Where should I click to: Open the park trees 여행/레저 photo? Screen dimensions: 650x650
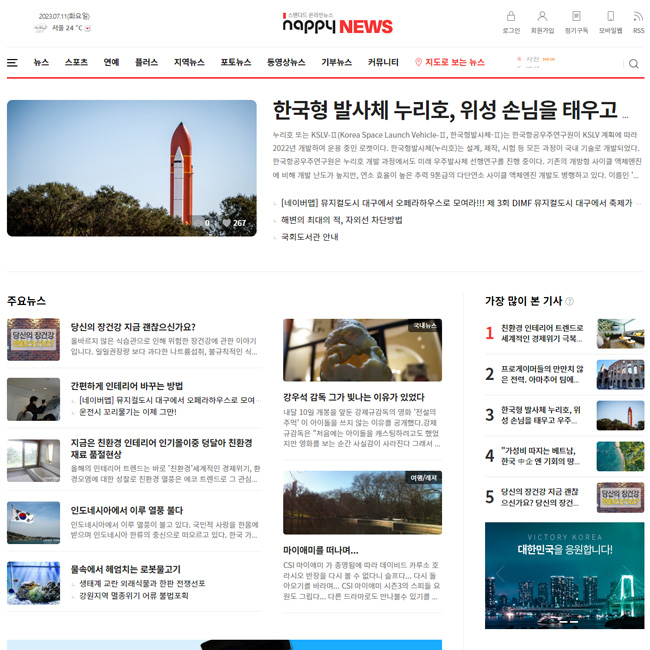pyautogui.click(x=362, y=502)
